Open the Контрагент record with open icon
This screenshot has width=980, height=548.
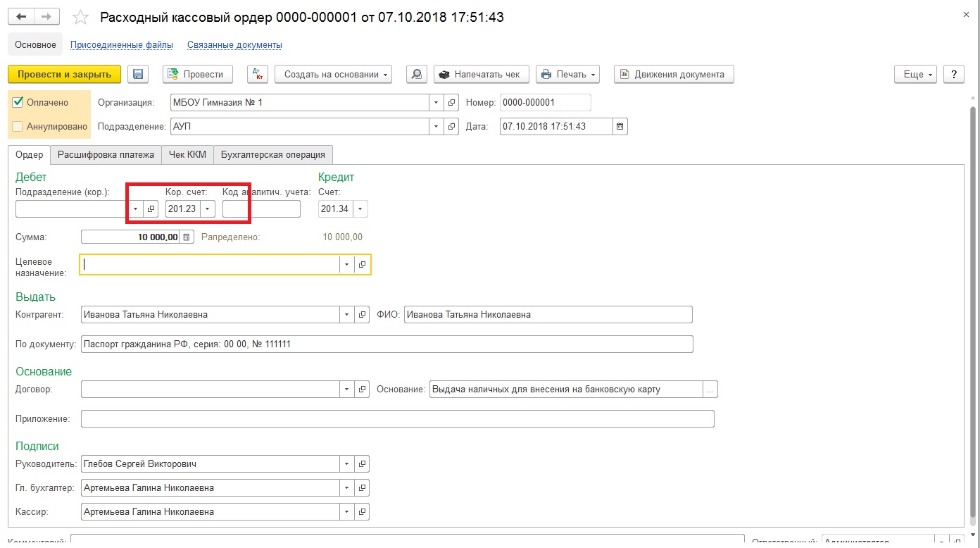pyautogui.click(x=362, y=315)
